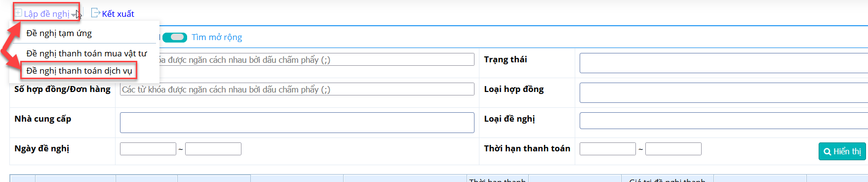This screenshot has height=182, width=868.
Task: Open the Loại hợp đồng combo box
Action: [723, 93]
